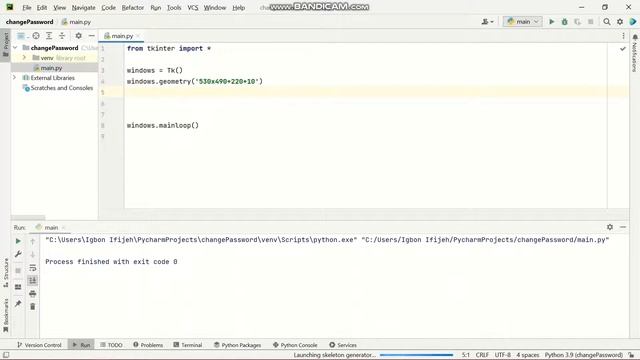Close the main.py editor tab
Image resolution: width=640 pixels, height=360 pixels.
(138, 36)
